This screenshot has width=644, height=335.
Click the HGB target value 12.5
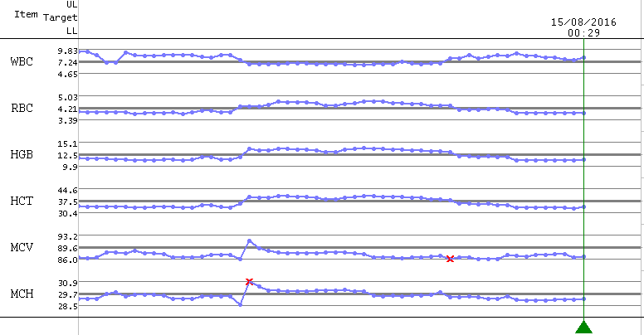[x=67, y=155]
